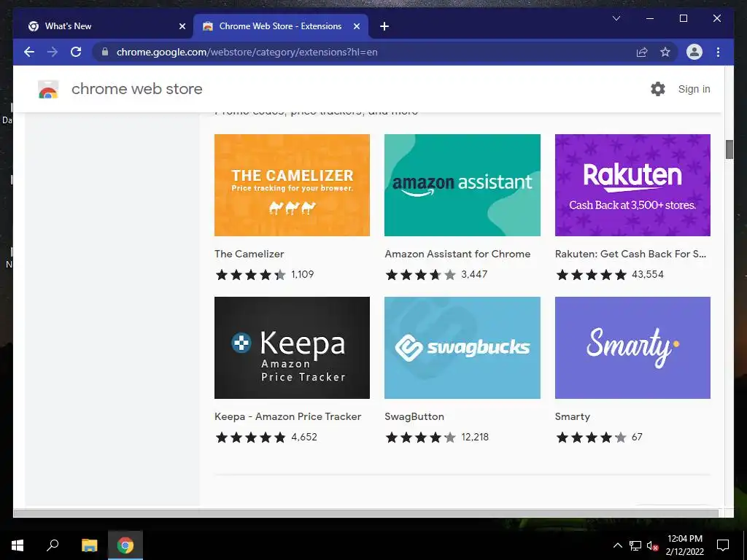Open the web store settings gear
747x560 pixels.
point(658,89)
